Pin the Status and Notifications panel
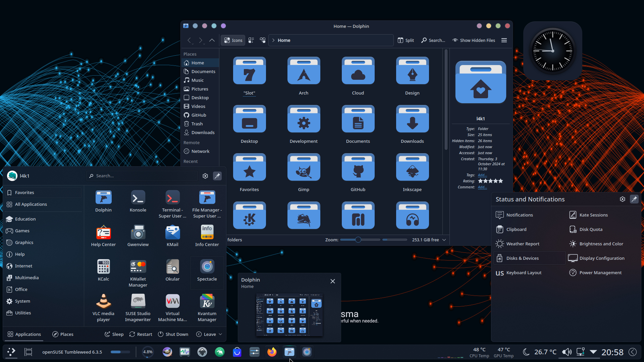 634,199
